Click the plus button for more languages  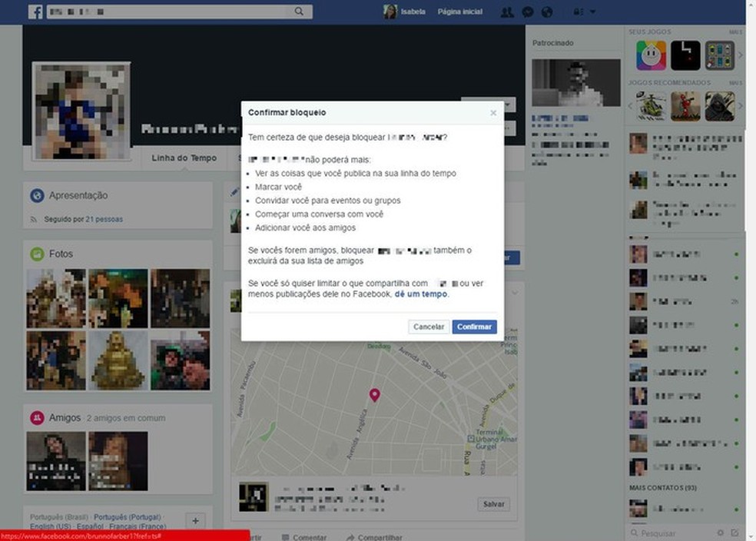(195, 521)
